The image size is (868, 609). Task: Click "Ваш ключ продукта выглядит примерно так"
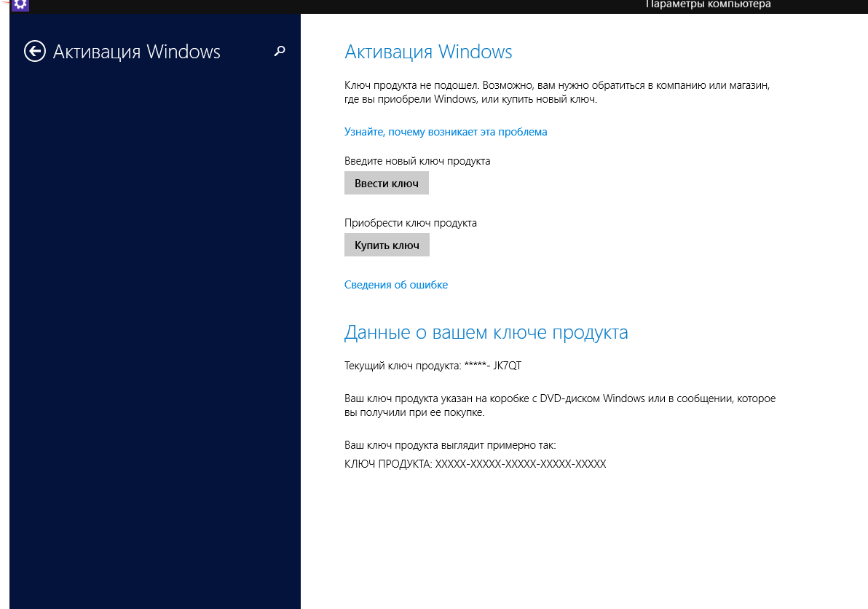coord(450,445)
